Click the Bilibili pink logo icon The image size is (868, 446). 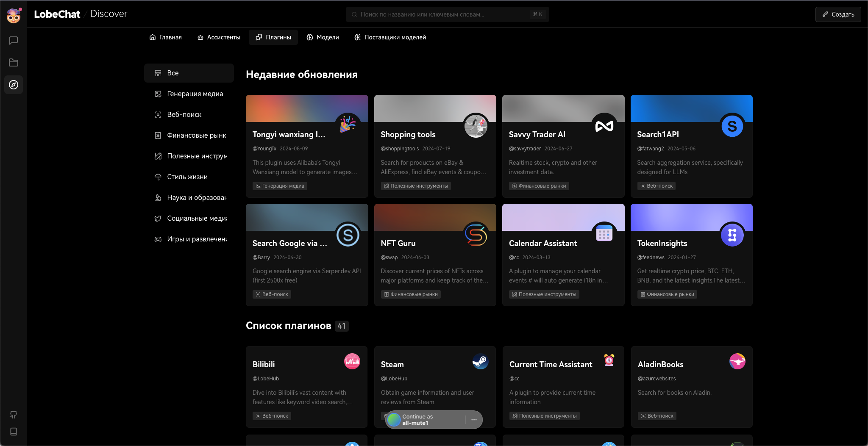[352, 361]
